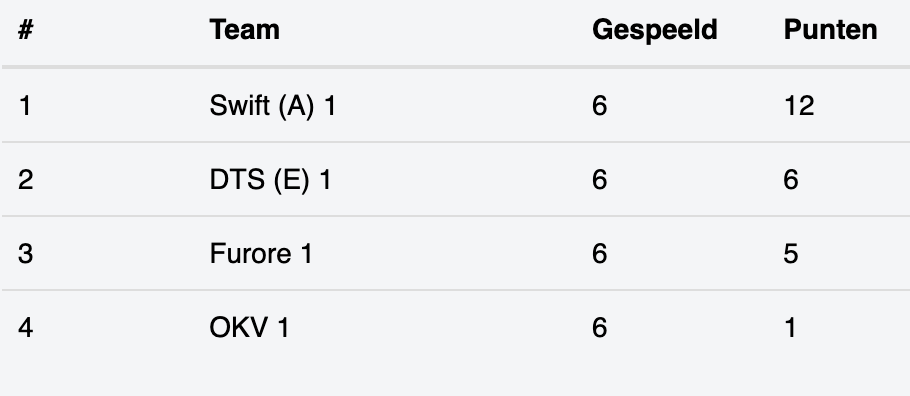The height and width of the screenshot is (396, 910).
Task: Click Gespeeld value in Swift (A) 1 row
Action: [600, 106]
